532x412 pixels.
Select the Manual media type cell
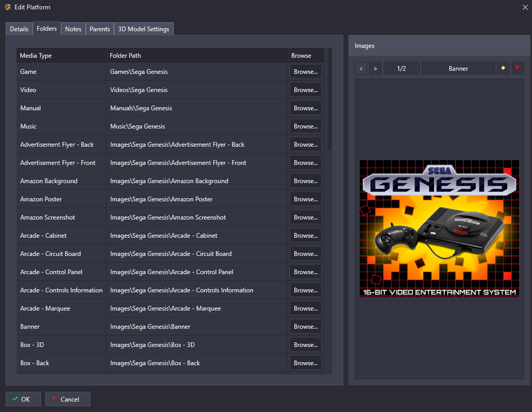pyautogui.click(x=61, y=108)
